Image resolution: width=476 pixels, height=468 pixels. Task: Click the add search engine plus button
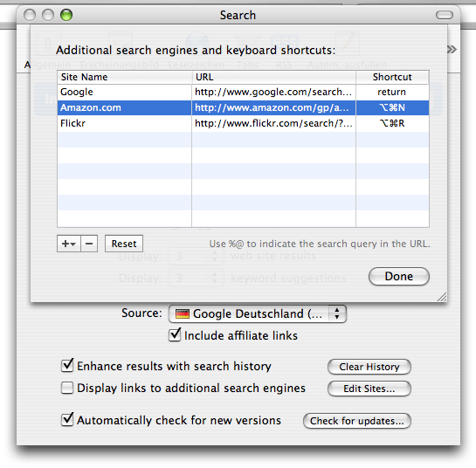click(x=69, y=244)
